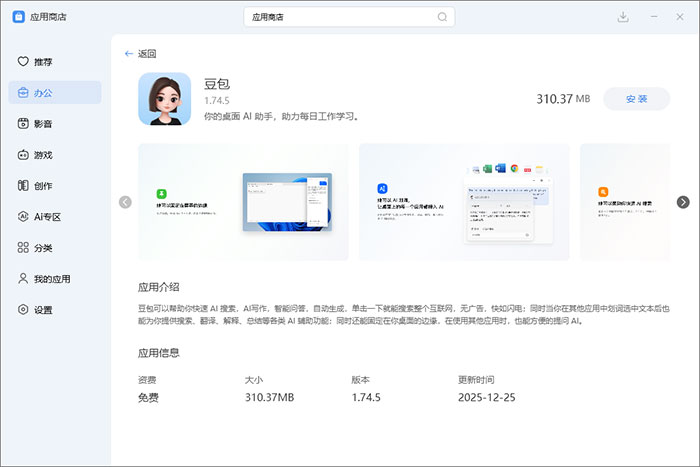The height and width of the screenshot is (467, 700).
Task: Click the 设置 gear icon
Action: [23, 309]
